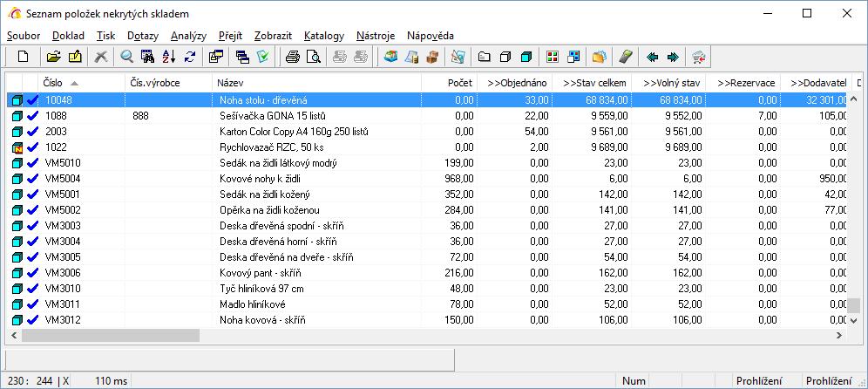Select the row 'Kovové nohy k židli'

427,179
